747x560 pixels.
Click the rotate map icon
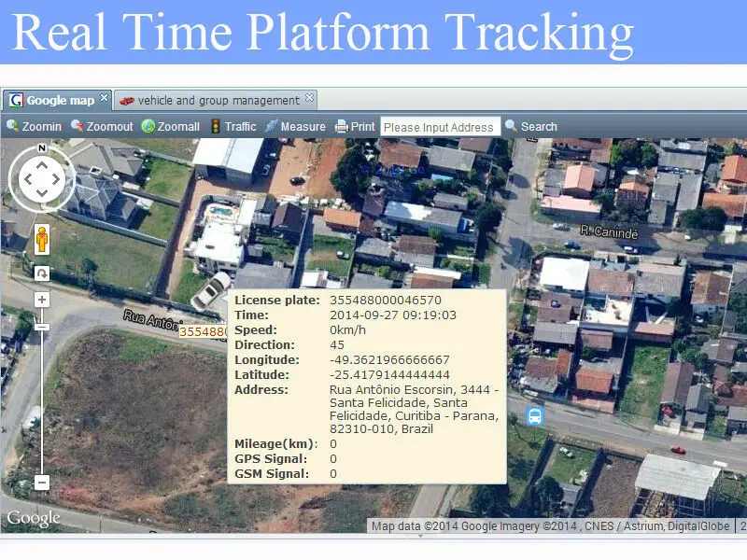click(42, 273)
